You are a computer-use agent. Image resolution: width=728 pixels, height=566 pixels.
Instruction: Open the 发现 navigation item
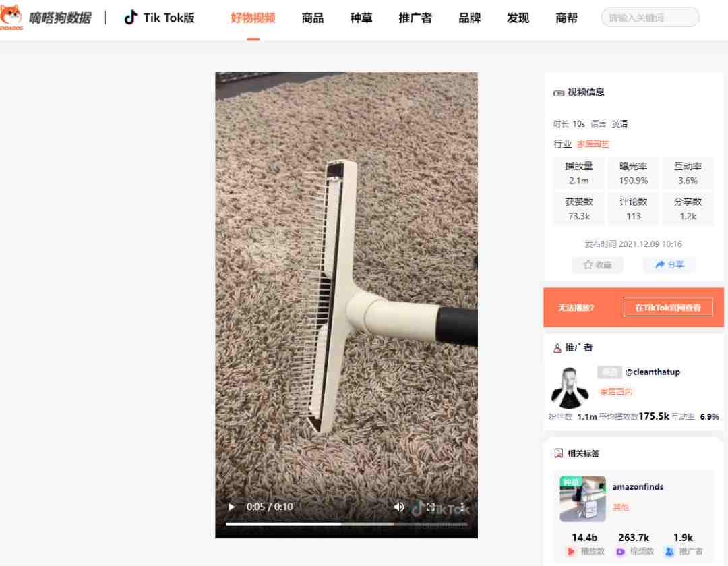click(x=518, y=18)
